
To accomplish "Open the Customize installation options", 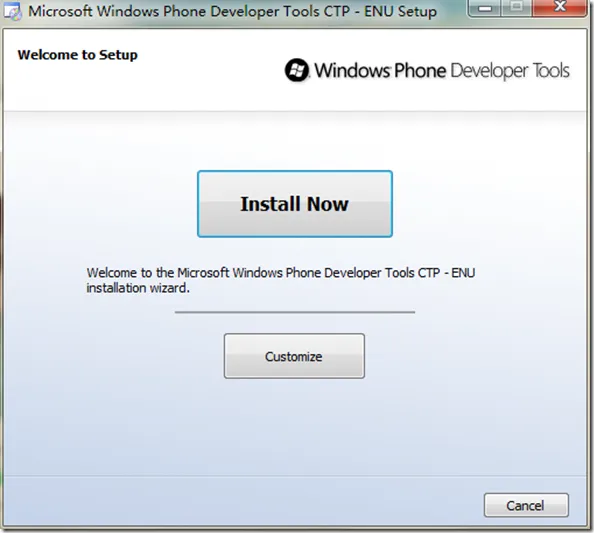I will tap(294, 356).
